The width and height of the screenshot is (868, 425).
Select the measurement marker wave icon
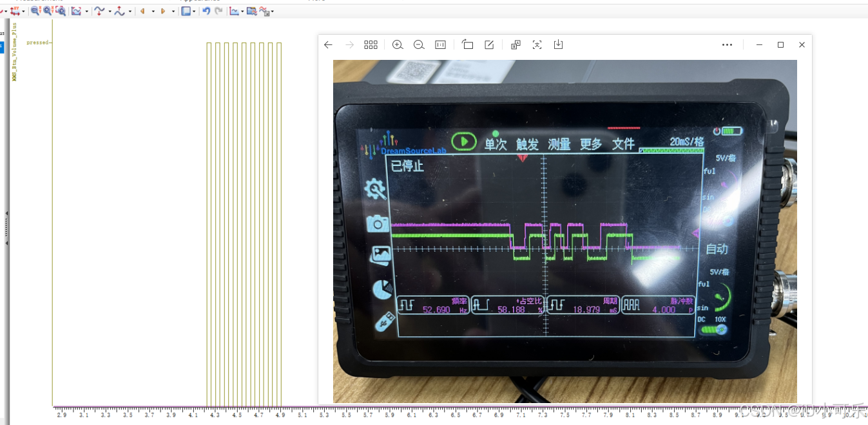99,11
